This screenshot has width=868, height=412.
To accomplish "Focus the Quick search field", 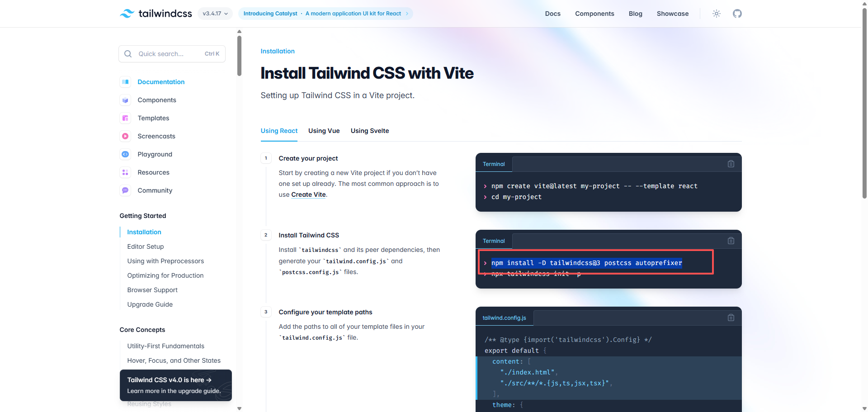I will [172, 54].
